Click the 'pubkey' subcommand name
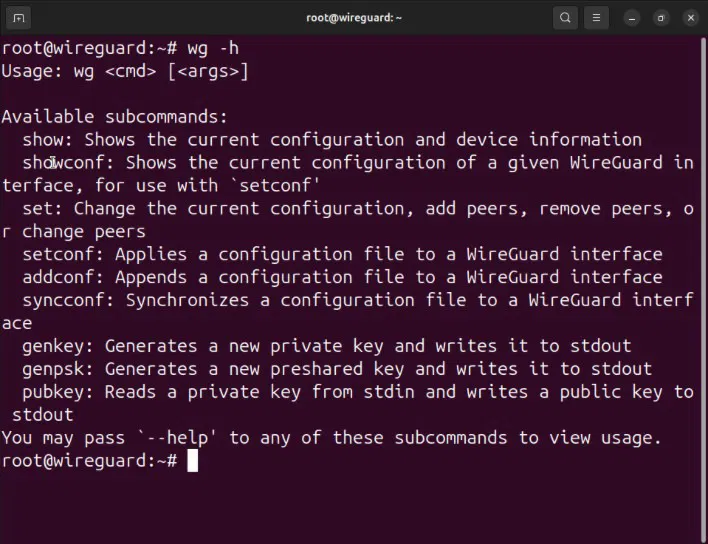The height and width of the screenshot is (544, 708). point(53,392)
